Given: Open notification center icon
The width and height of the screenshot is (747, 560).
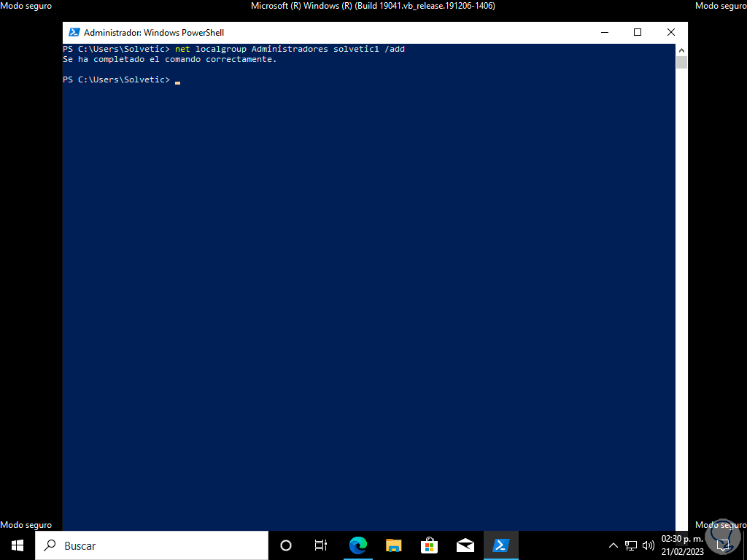Looking at the screenshot, I should [x=723, y=545].
